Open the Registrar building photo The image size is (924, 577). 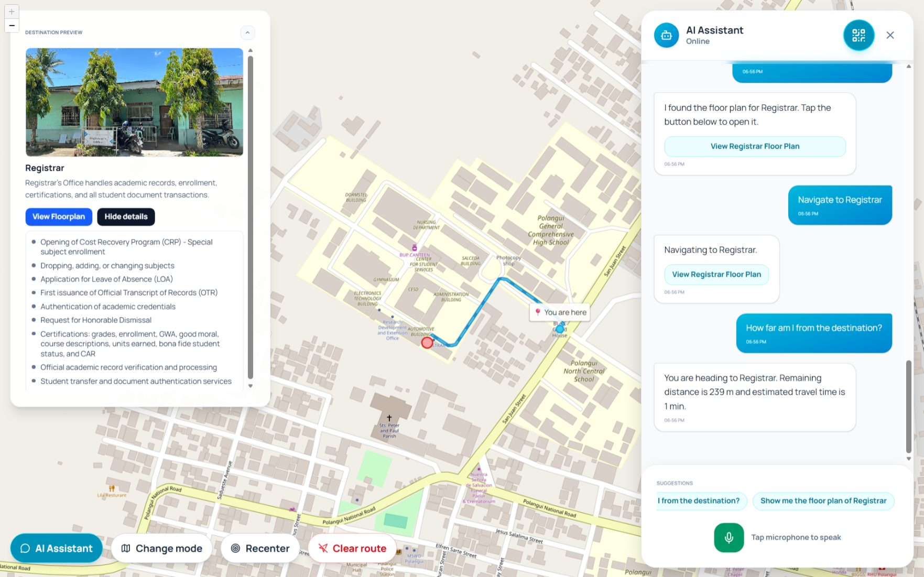point(134,102)
